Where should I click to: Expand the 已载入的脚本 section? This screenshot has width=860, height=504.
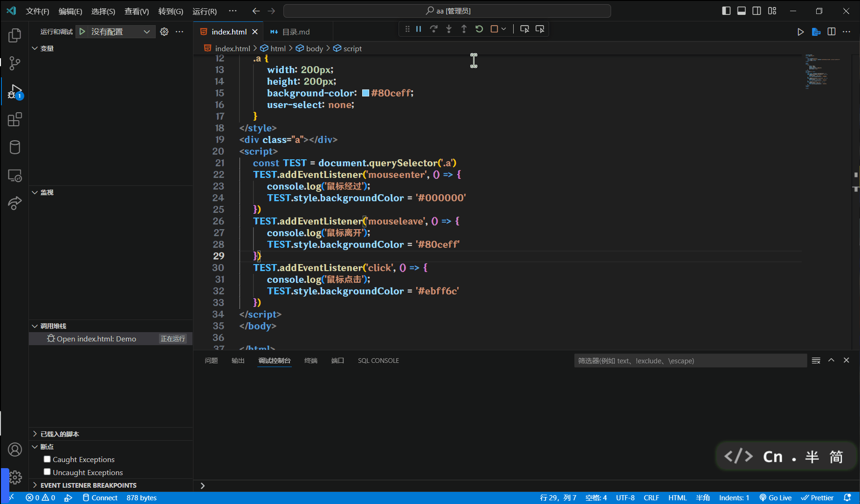click(x=34, y=434)
